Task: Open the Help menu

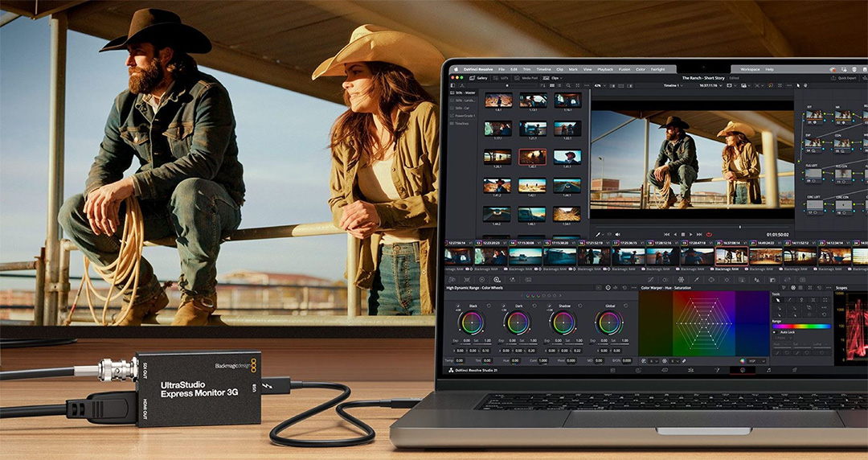Action: pyautogui.click(x=769, y=69)
